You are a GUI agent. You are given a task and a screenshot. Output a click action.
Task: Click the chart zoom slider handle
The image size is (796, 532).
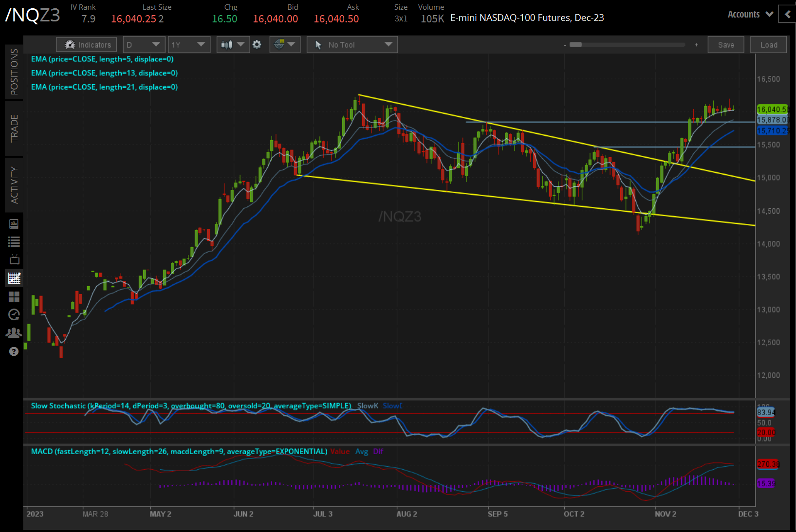click(576, 45)
